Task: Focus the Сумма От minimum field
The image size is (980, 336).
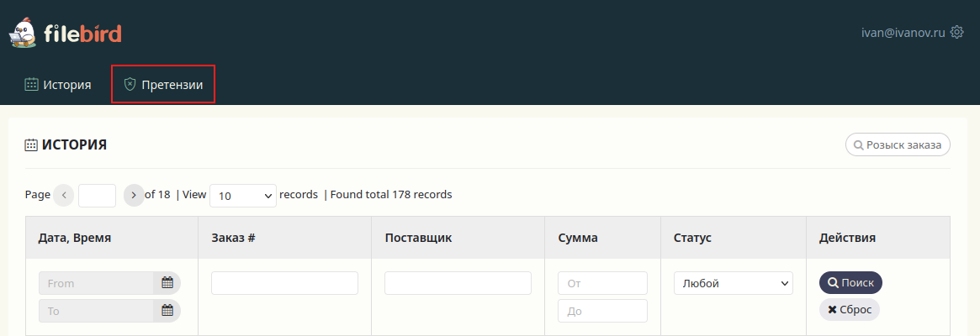Action: pos(602,283)
